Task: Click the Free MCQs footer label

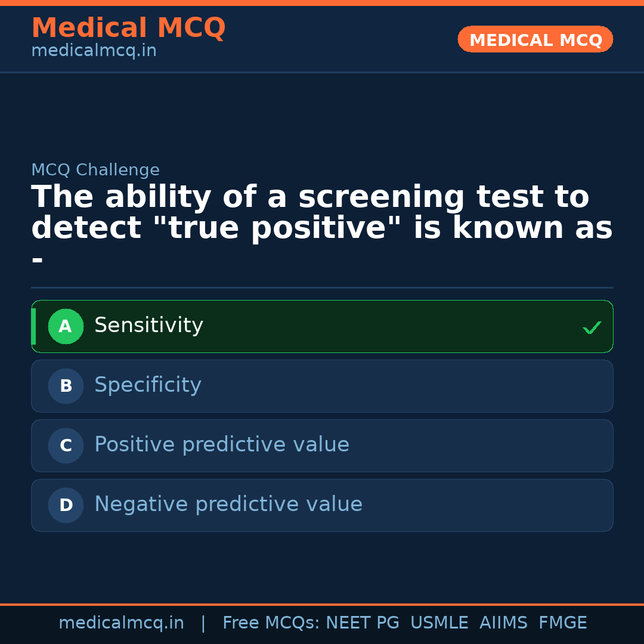Action: point(271,623)
